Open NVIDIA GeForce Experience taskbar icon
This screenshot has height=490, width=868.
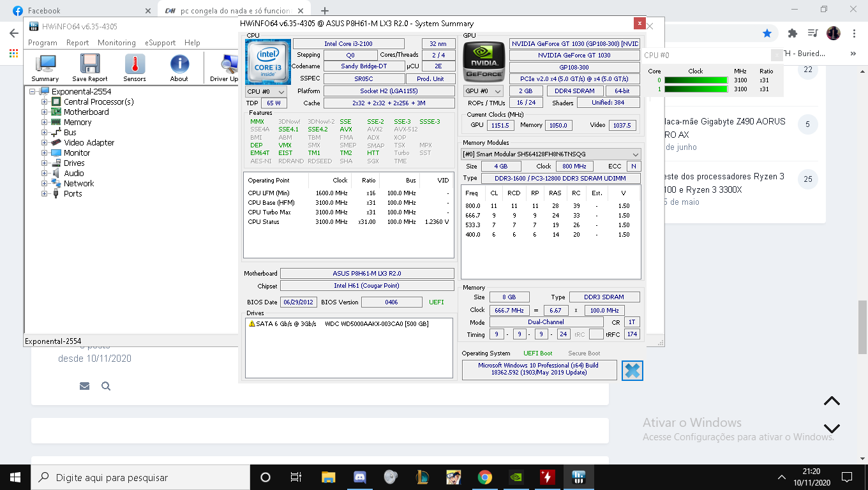[x=516, y=477]
